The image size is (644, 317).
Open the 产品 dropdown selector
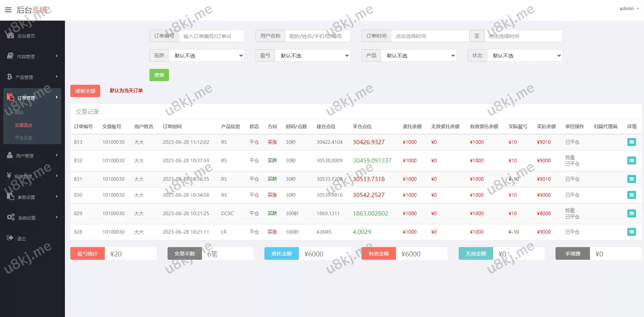coord(419,56)
